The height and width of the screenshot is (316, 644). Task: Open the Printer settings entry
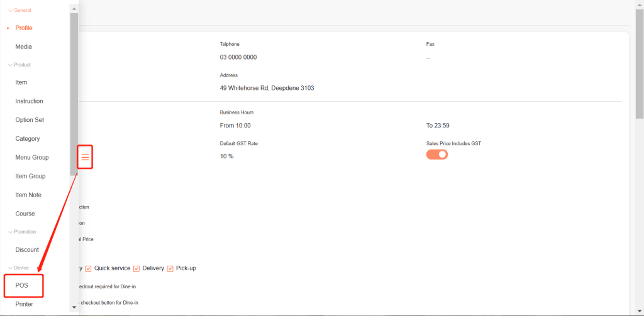(25, 304)
